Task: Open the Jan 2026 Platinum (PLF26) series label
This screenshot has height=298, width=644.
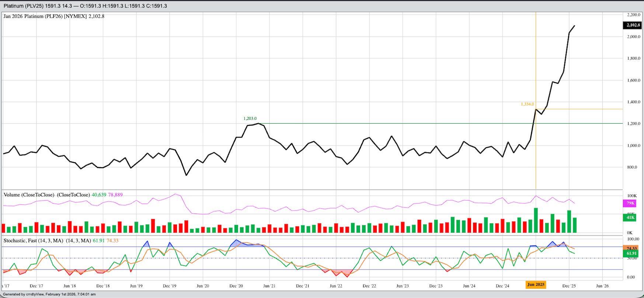Action: pyautogui.click(x=54, y=16)
